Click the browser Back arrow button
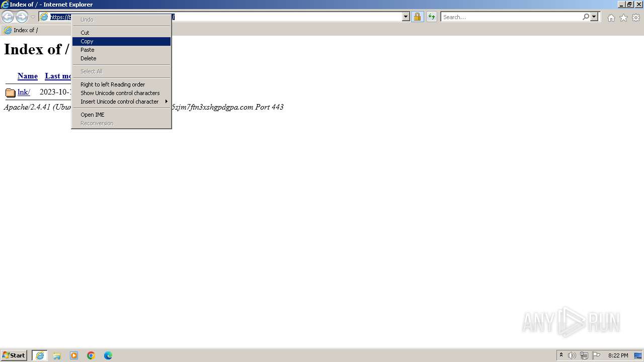 pyautogui.click(x=8, y=17)
